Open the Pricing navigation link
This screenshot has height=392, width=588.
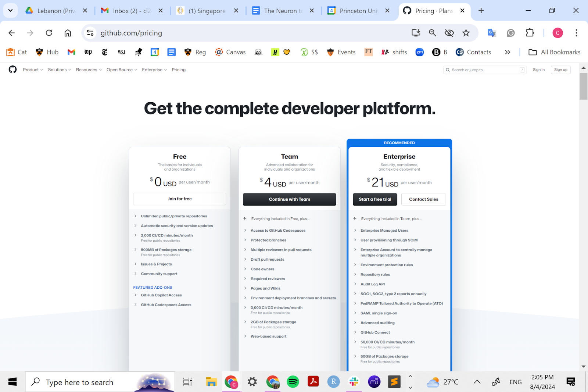click(179, 70)
